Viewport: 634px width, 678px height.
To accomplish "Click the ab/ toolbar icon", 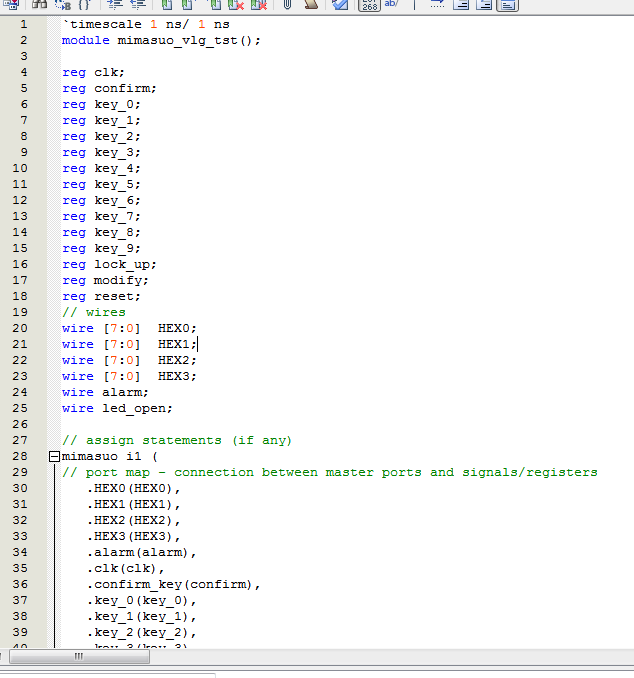I will [391, 4].
